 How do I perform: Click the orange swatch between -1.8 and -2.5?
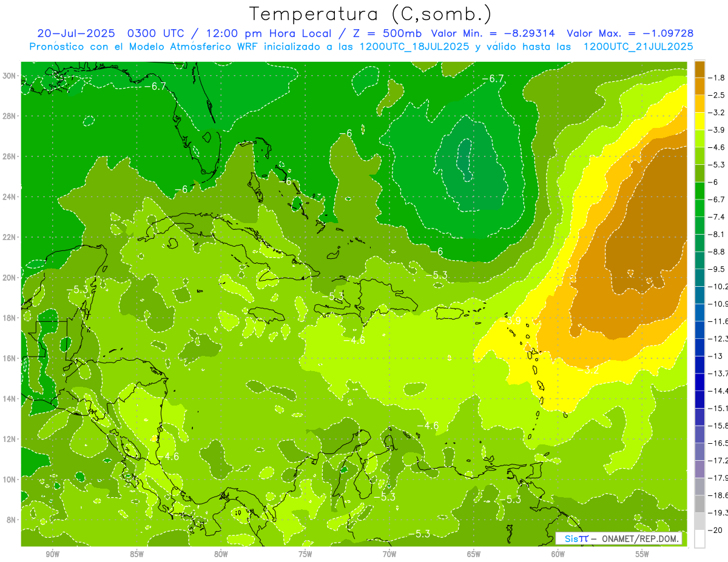pyautogui.click(x=699, y=86)
